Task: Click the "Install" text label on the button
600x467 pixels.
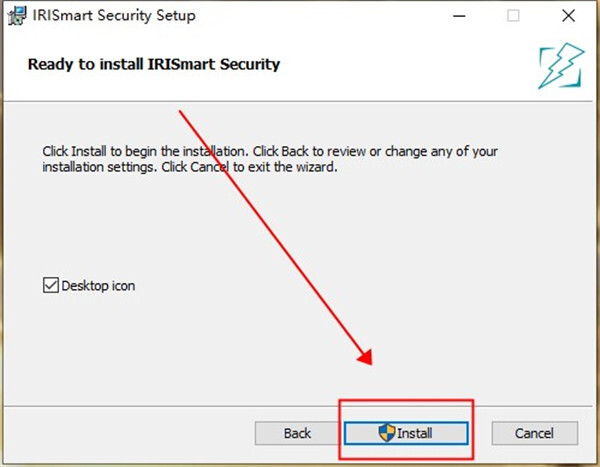Action: [x=415, y=433]
